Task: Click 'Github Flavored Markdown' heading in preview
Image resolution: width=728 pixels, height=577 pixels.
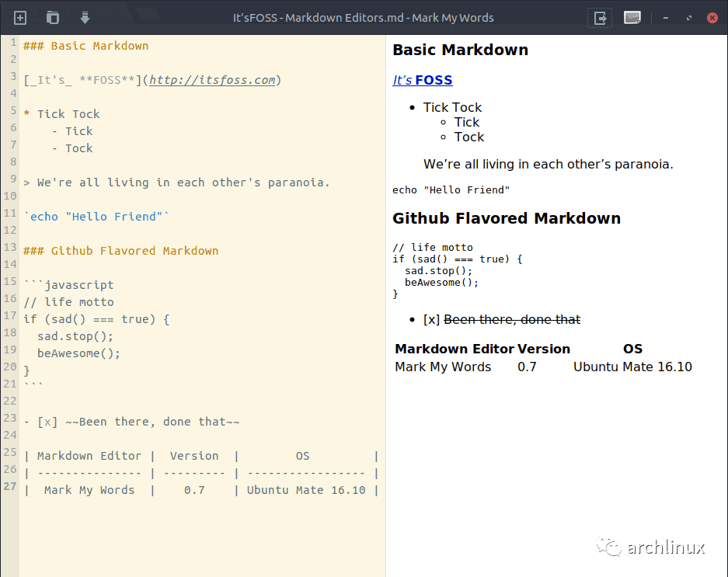Action: 507,218
